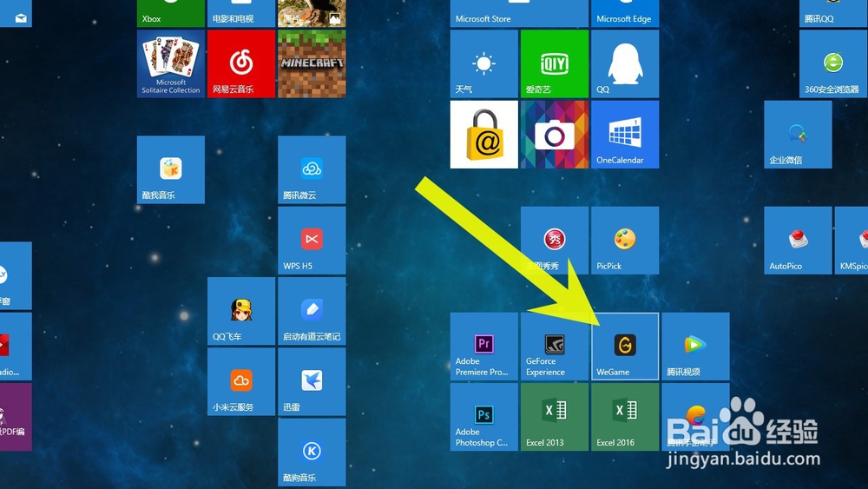The height and width of the screenshot is (489, 868).
Task: Launch Microsoft Solitaire Collection tile
Action: (170, 63)
